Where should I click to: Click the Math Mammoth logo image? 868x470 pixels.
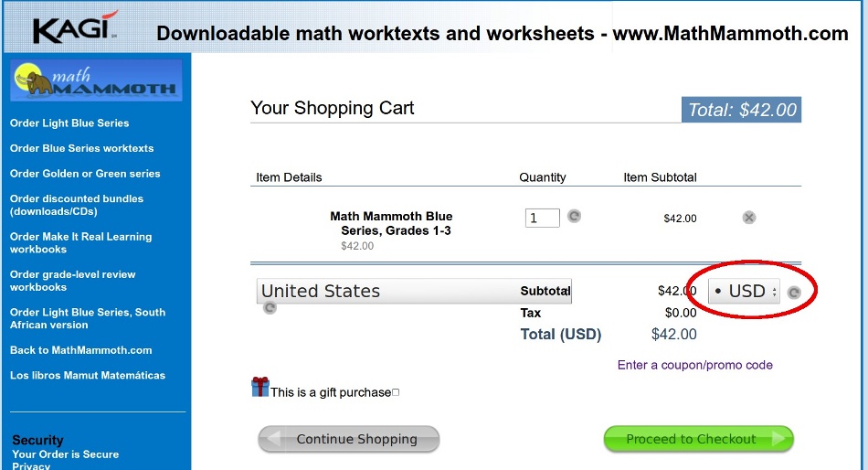(96, 80)
